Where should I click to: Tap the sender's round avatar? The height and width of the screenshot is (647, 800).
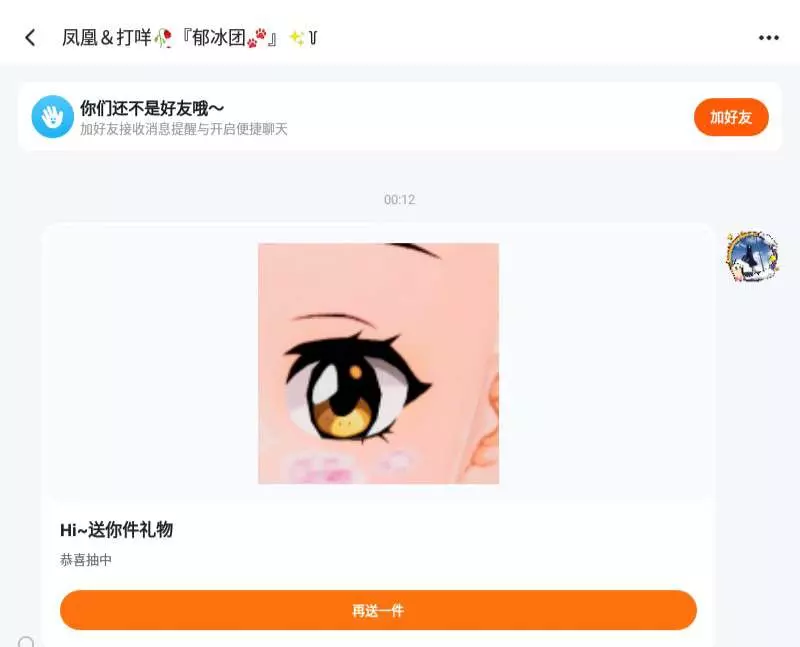[752, 256]
